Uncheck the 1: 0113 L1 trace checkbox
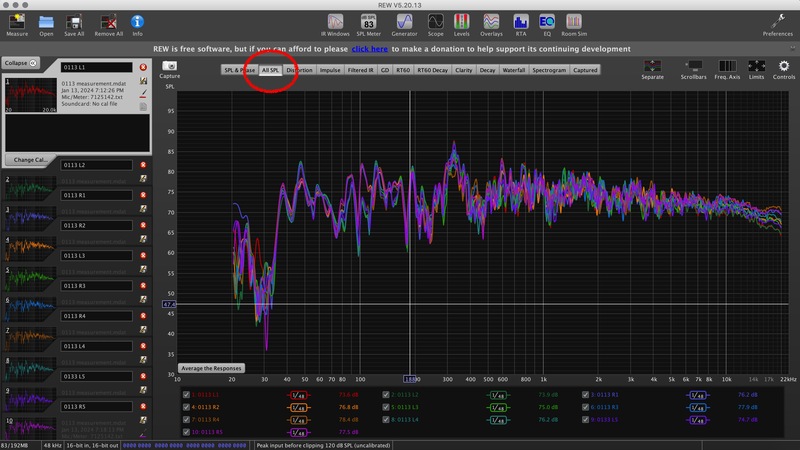Viewport: 800px width, 450px height. click(187, 395)
